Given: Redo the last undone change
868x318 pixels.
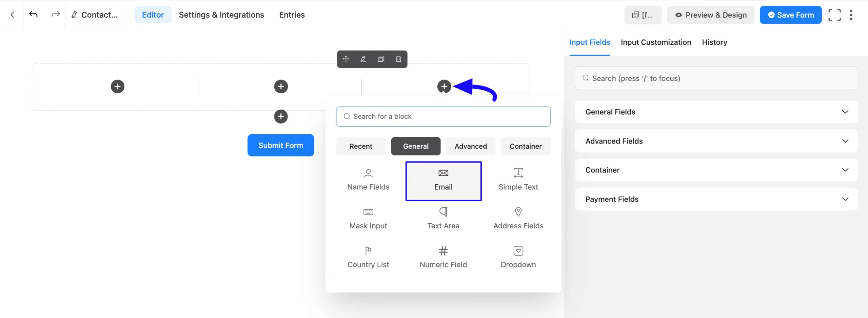Looking at the screenshot, I should 56,14.
